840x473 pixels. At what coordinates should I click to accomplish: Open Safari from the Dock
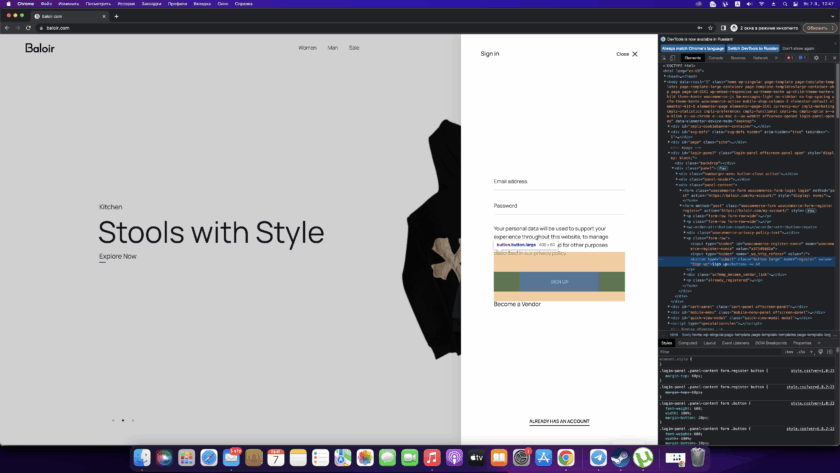tap(209, 457)
